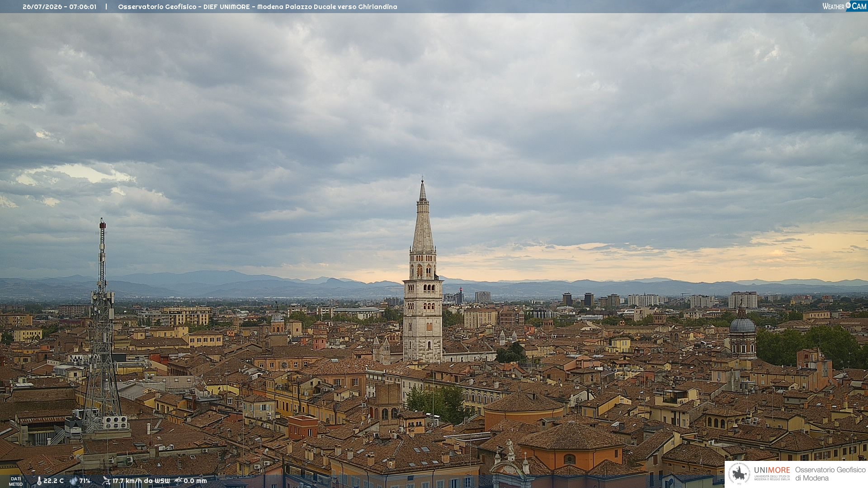The height and width of the screenshot is (488, 868).
Task: Click the thermometer temperature icon
Action: coord(39,481)
